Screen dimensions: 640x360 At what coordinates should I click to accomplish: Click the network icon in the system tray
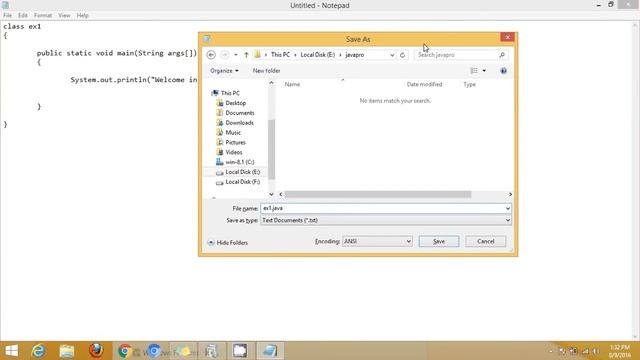585,351
